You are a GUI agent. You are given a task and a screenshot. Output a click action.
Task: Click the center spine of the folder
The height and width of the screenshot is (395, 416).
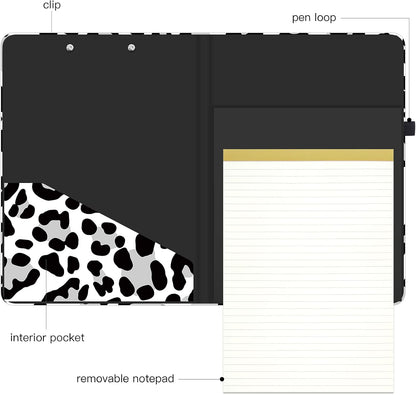tap(202, 167)
